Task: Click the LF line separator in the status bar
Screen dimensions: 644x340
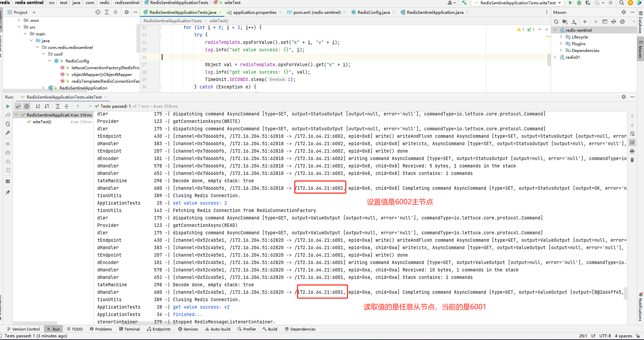Action: point(593,336)
